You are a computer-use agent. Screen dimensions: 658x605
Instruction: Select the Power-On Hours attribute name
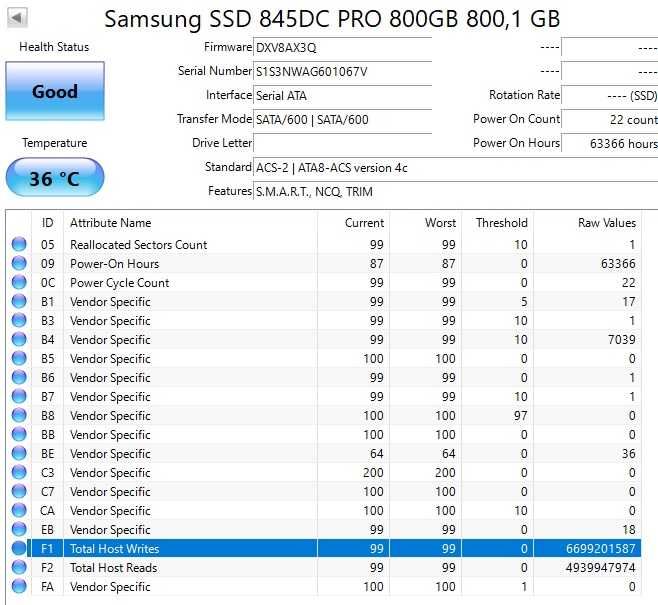pyautogui.click(x=115, y=263)
